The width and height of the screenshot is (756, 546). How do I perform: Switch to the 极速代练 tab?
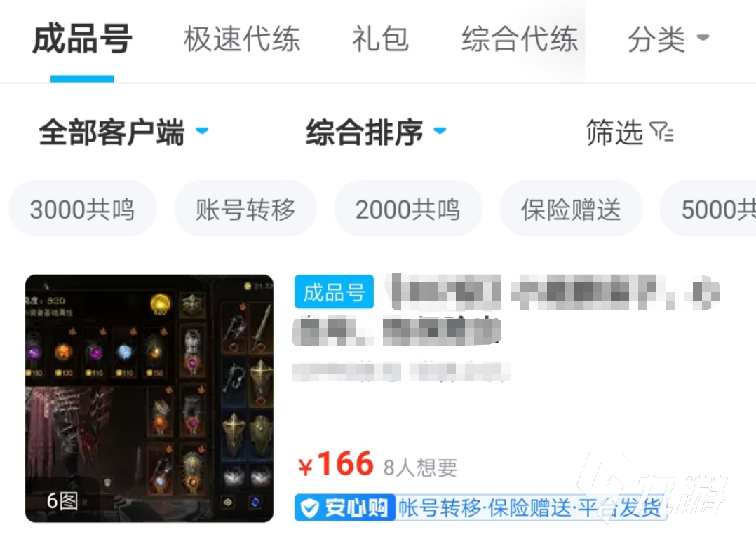point(241,39)
